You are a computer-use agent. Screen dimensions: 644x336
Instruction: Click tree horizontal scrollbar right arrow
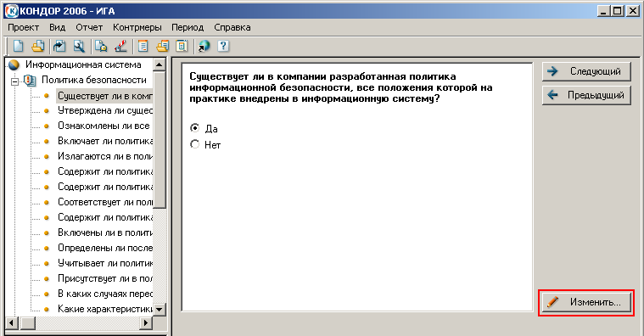(x=146, y=322)
